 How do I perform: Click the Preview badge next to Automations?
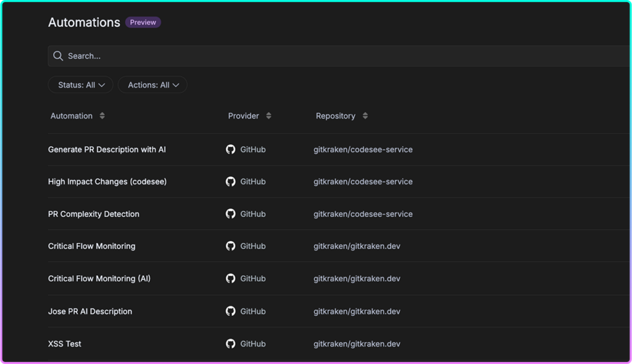[x=143, y=22]
